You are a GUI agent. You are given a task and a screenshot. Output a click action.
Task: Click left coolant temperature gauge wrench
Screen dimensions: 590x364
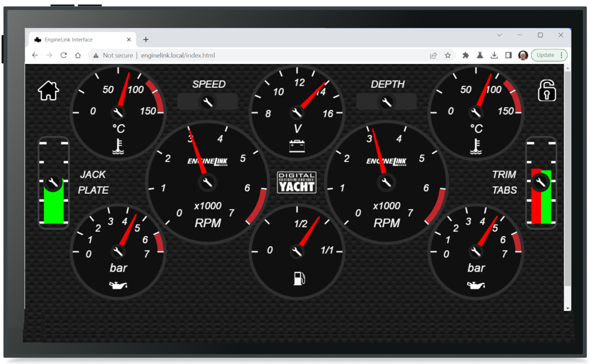(118, 113)
